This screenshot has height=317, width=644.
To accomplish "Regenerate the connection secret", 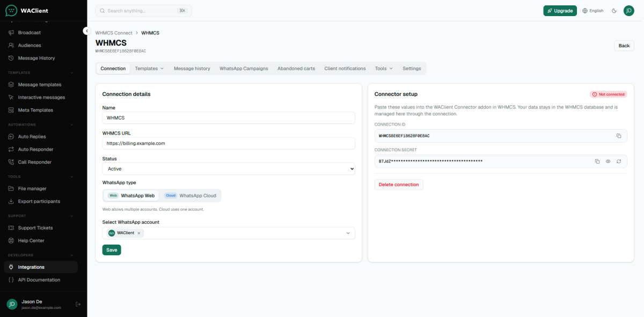I will pyautogui.click(x=619, y=161).
